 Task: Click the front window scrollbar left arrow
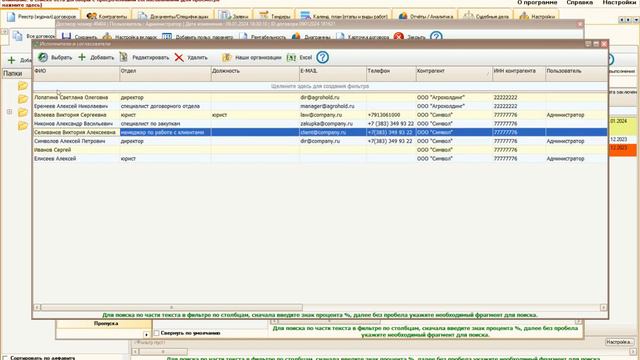37,307
